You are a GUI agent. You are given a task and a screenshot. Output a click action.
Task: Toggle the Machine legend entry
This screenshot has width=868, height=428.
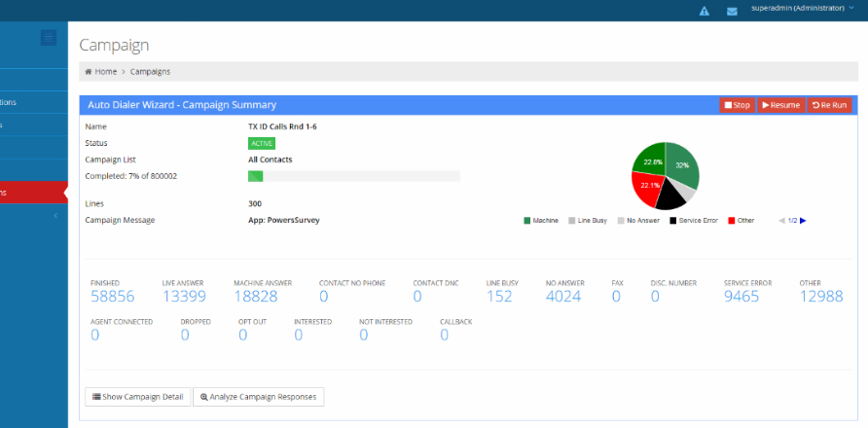(x=540, y=221)
